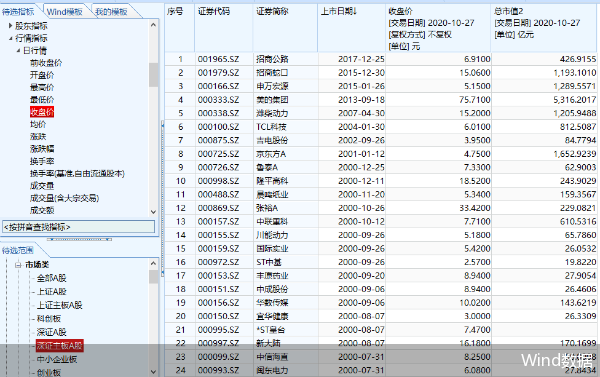Select market value 5,316.2017

click(x=545, y=100)
